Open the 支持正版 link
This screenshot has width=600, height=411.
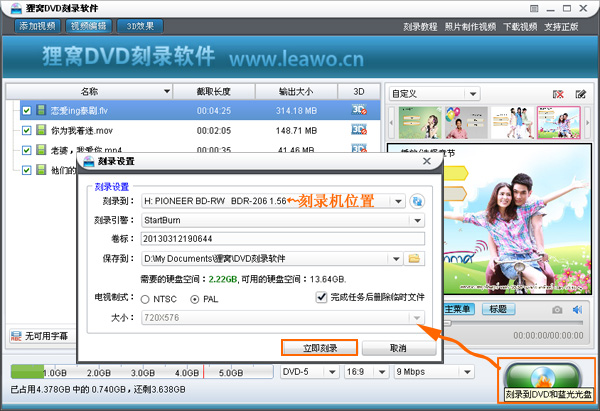(x=561, y=27)
